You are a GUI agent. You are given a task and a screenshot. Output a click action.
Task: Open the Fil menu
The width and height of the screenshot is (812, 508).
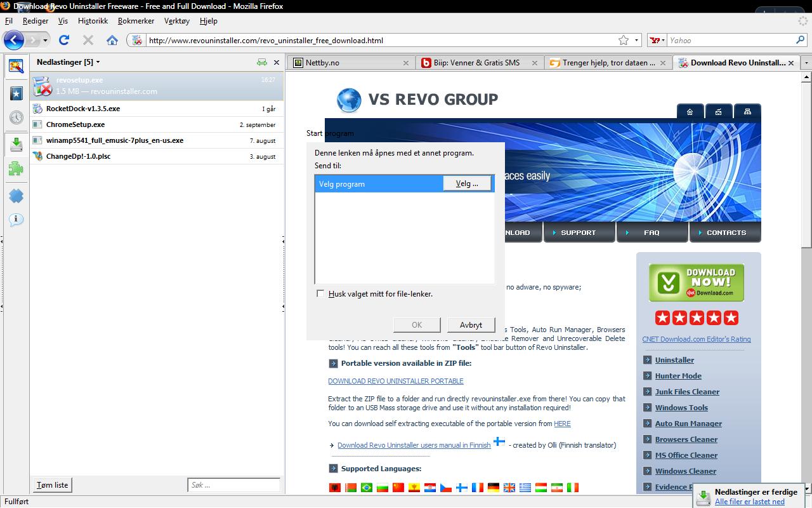coord(9,21)
